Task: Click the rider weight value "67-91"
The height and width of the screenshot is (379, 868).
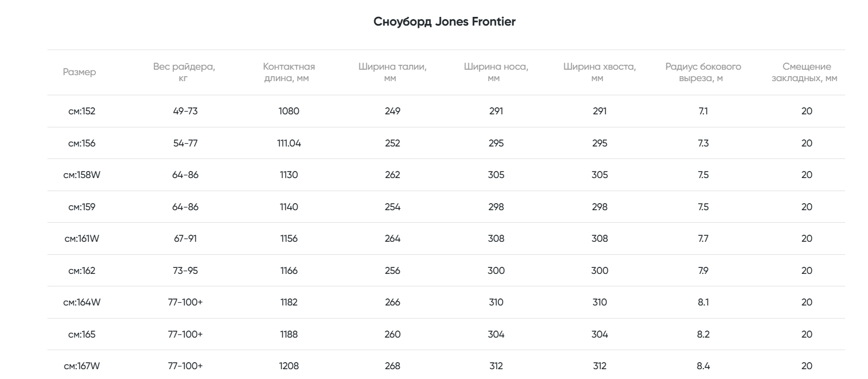Action: [185, 239]
